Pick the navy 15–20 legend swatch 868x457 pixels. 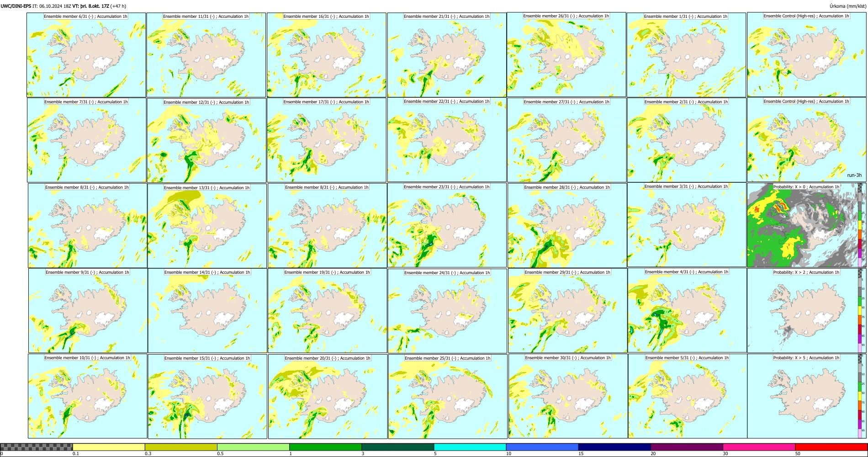tap(614, 447)
